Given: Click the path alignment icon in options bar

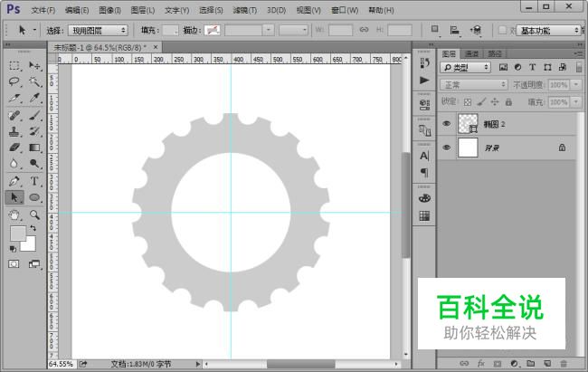Looking at the screenshot, I should 454,30.
